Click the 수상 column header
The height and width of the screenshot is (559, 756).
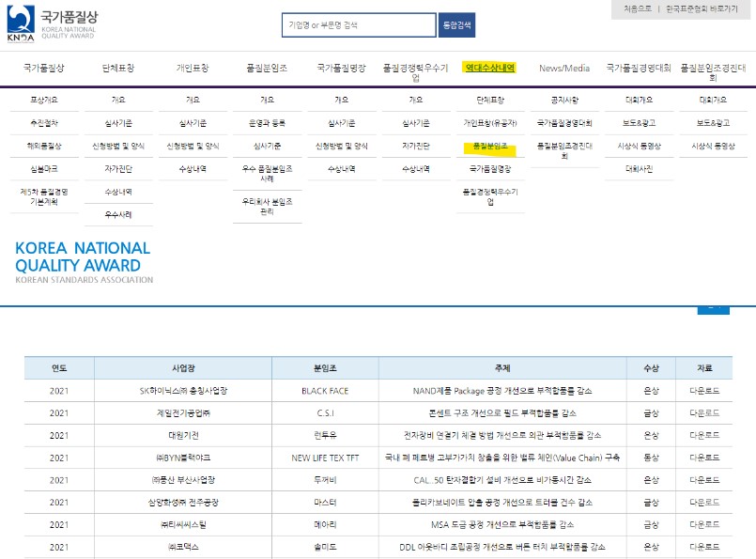click(652, 368)
